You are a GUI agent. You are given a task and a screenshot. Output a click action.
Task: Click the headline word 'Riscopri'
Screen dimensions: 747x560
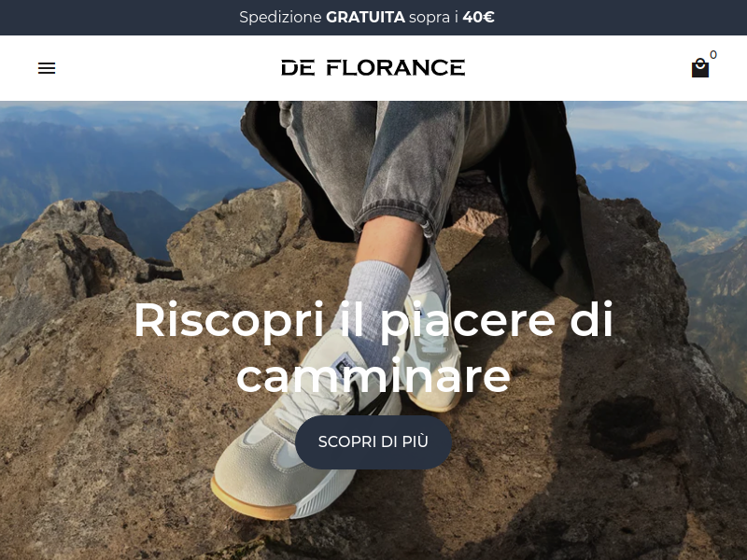pos(229,321)
